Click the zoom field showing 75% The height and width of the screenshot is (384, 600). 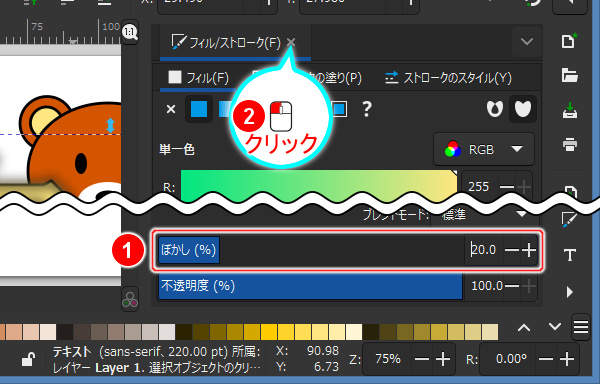[387, 359]
